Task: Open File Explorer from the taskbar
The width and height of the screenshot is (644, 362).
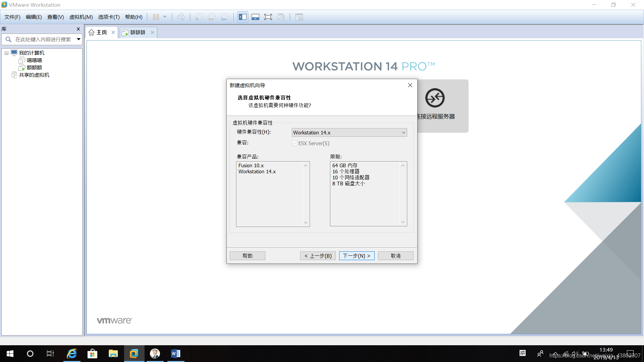Action: tap(113, 354)
